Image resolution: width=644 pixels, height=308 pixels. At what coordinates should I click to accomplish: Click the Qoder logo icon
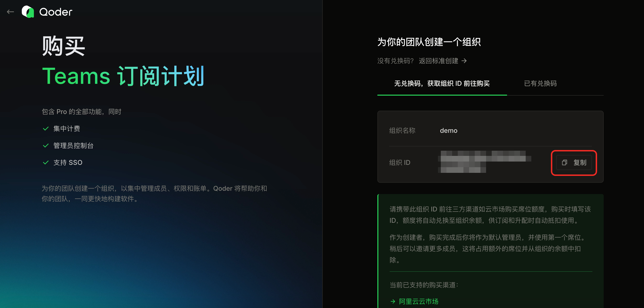pos(28,12)
